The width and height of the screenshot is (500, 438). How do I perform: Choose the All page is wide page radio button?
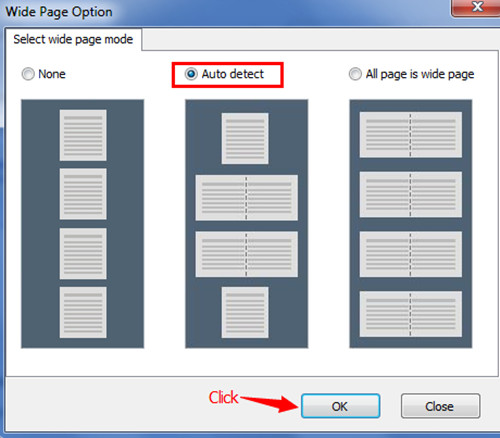355,74
